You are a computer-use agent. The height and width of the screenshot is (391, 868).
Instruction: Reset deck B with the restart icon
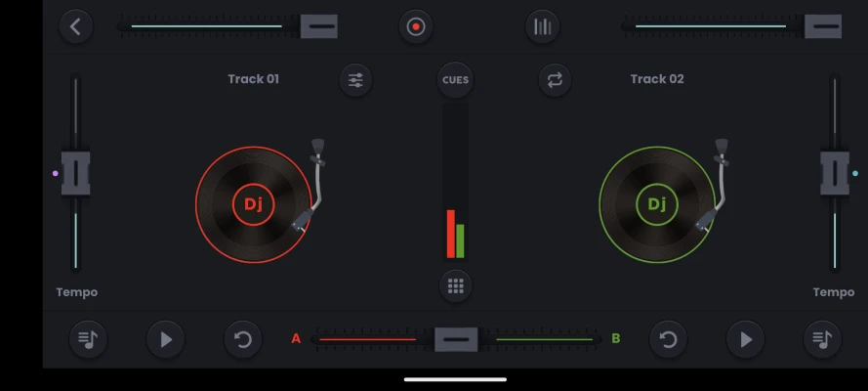coord(668,339)
